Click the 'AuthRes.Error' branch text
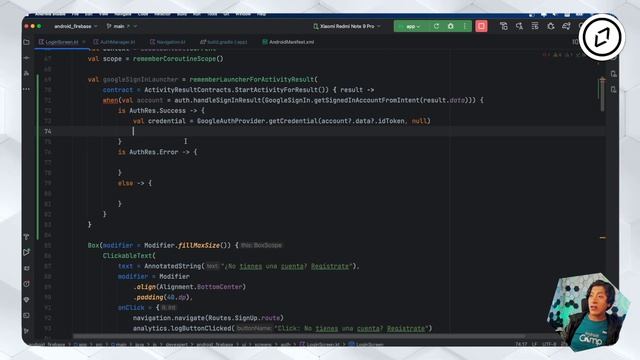The image size is (640, 360). (154, 152)
